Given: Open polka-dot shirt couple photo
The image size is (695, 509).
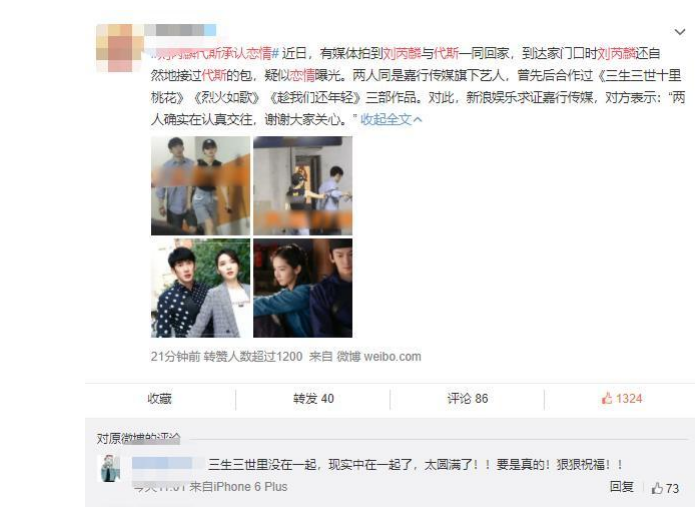Looking at the screenshot, I should pos(200,288).
